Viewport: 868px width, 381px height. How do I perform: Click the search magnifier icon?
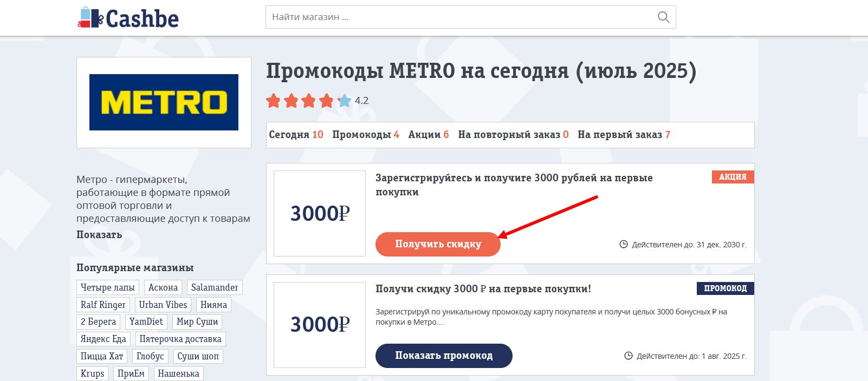pos(663,17)
